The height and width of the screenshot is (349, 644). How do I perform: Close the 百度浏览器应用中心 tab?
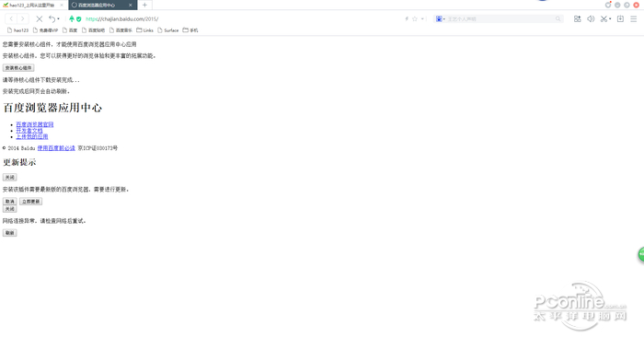click(131, 5)
